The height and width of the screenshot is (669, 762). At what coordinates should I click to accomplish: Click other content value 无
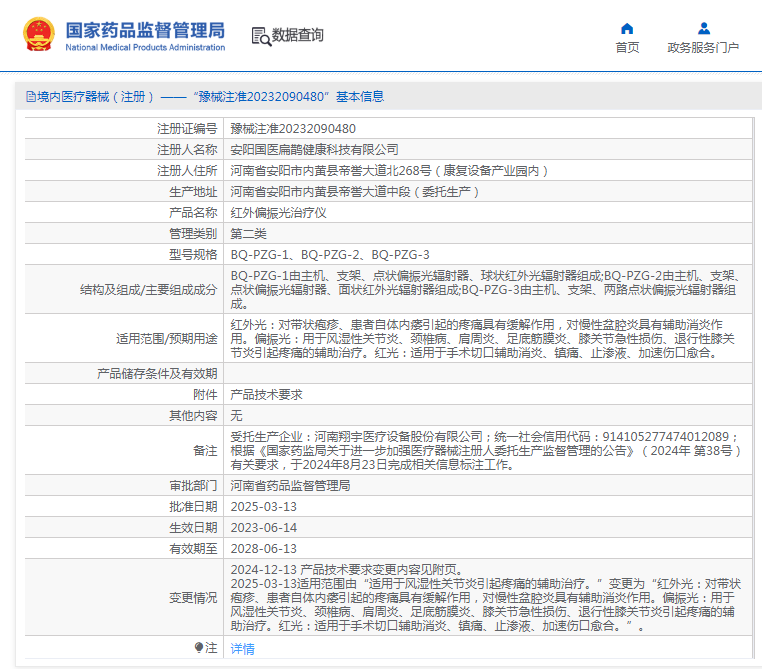click(x=236, y=415)
